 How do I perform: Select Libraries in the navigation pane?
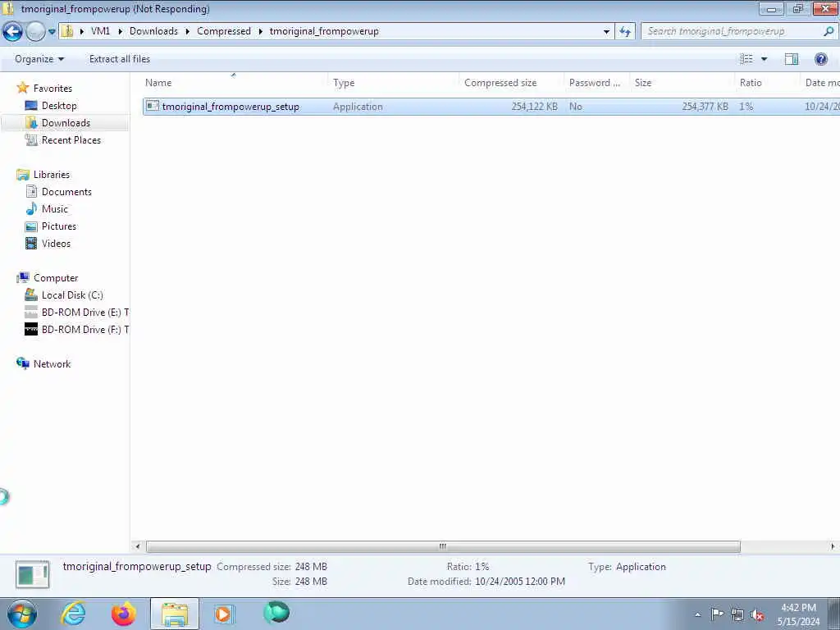pos(52,175)
